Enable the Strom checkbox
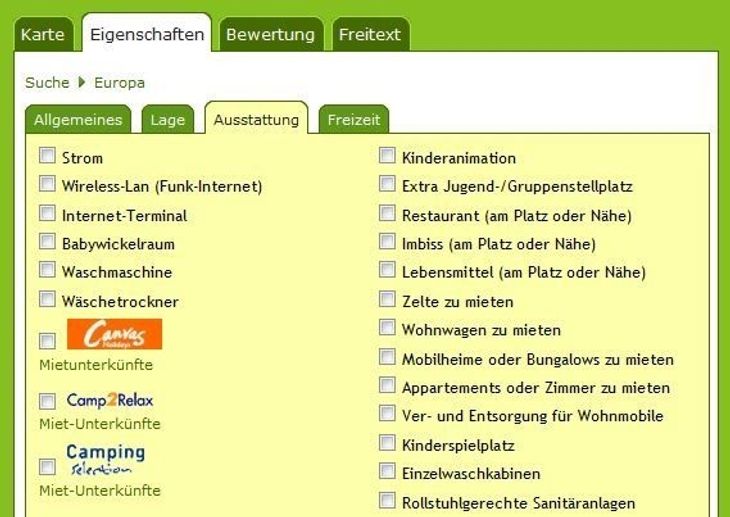This screenshot has width=730, height=517. click(x=47, y=156)
